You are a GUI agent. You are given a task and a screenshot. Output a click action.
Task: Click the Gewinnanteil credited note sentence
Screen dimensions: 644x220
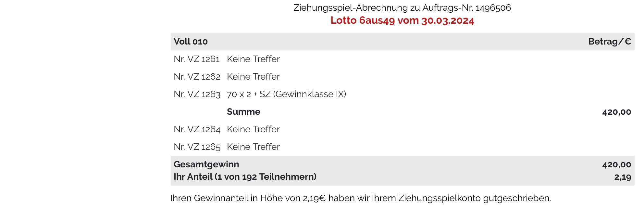click(361, 198)
